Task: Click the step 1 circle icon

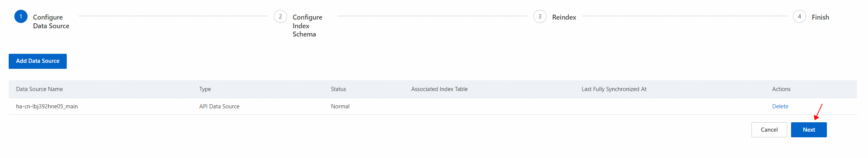Action: (21, 17)
